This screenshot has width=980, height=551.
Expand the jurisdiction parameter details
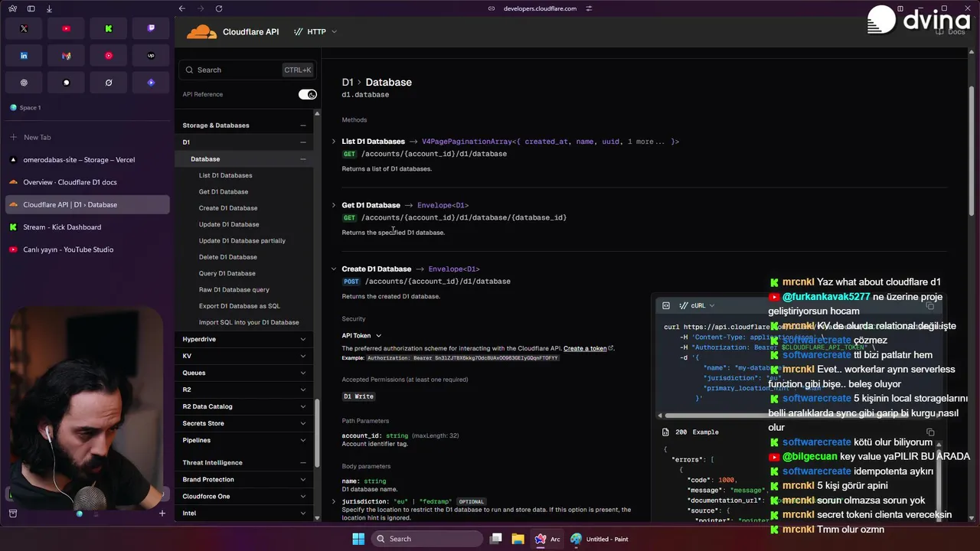334,501
